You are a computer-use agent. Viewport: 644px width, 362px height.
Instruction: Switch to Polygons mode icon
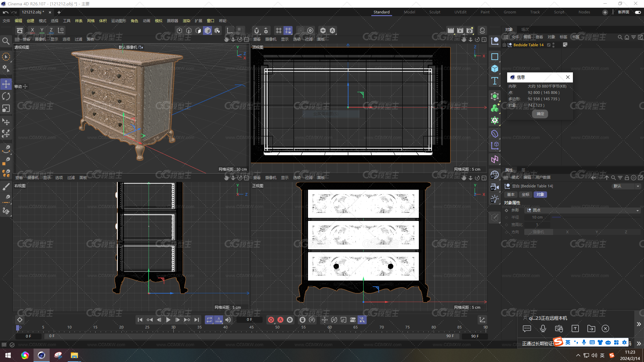point(198,31)
